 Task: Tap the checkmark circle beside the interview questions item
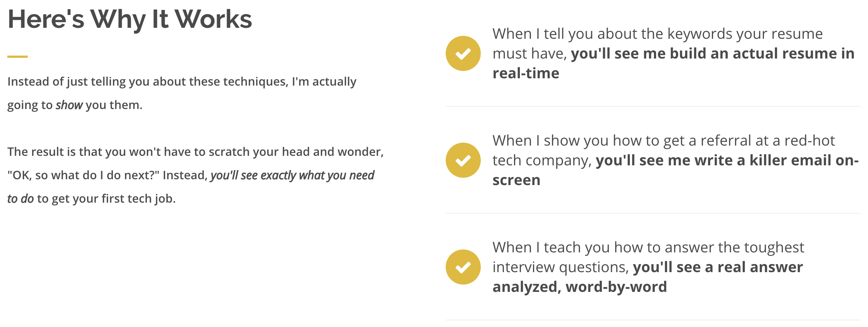463,267
